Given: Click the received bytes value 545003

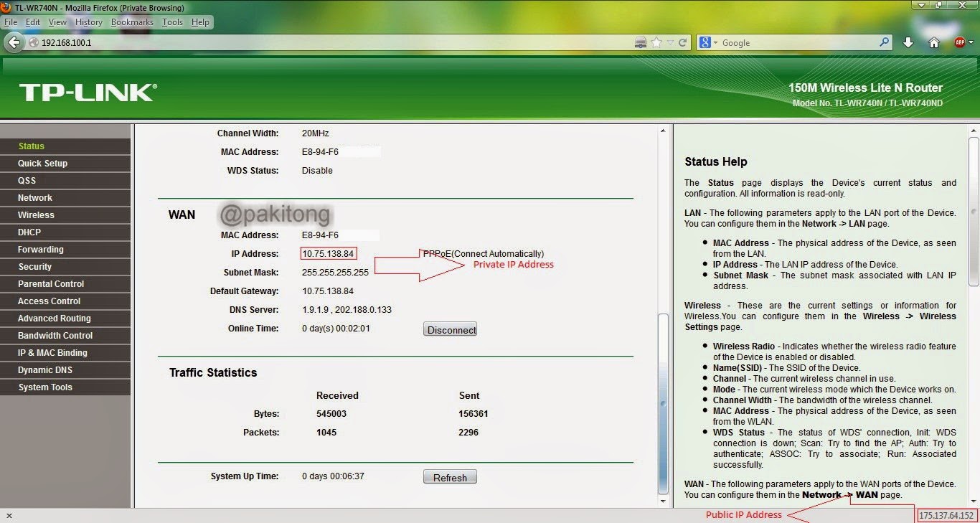Looking at the screenshot, I should pos(331,414).
